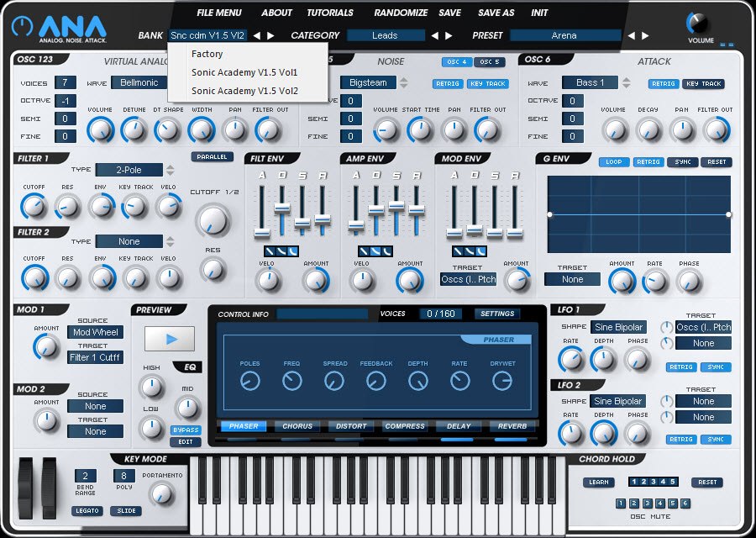Open the File Menu
Image resolution: width=756 pixels, height=538 pixels.
[x=219, y=13]
